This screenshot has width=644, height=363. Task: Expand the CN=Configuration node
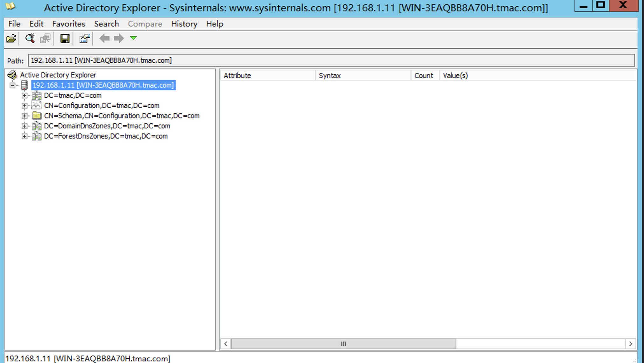pyautogui.click(x=24, y=105)
